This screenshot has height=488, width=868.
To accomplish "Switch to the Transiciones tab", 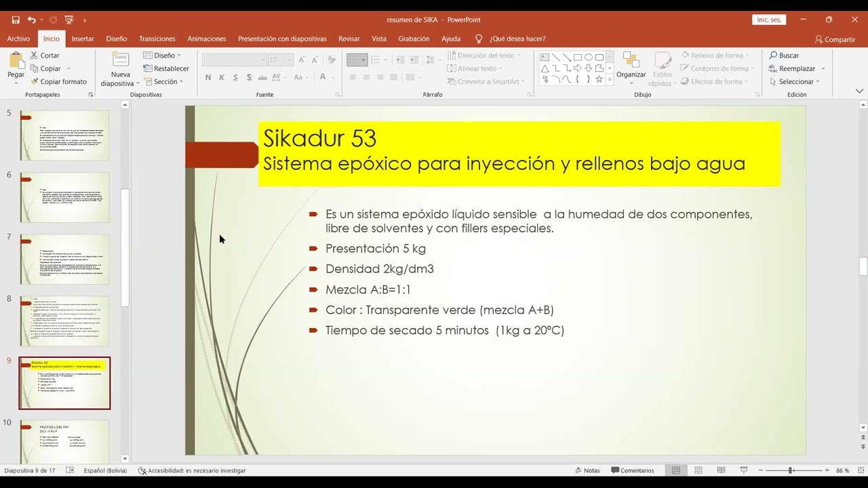I will pyautogui.click(x=157, y=39).
